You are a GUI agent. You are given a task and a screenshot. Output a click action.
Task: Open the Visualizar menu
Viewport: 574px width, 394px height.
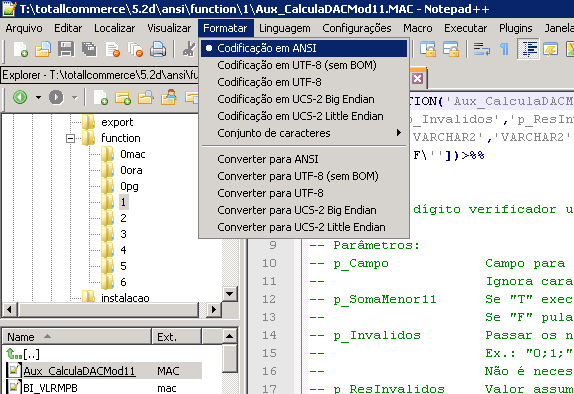[169, 28]
